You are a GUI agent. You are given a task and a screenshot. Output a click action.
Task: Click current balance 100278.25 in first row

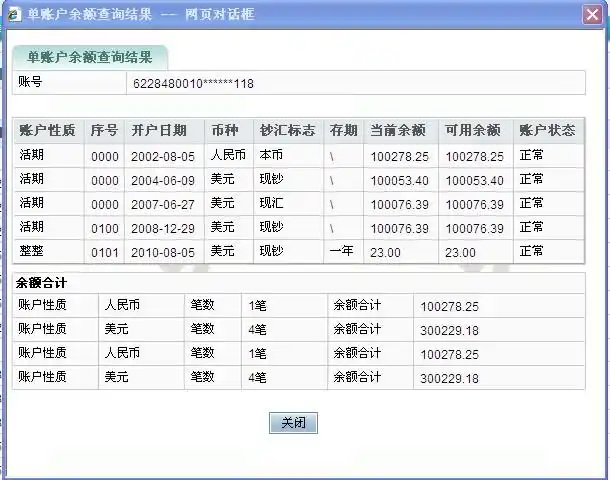pyautogui.click(x=400, y=157)
